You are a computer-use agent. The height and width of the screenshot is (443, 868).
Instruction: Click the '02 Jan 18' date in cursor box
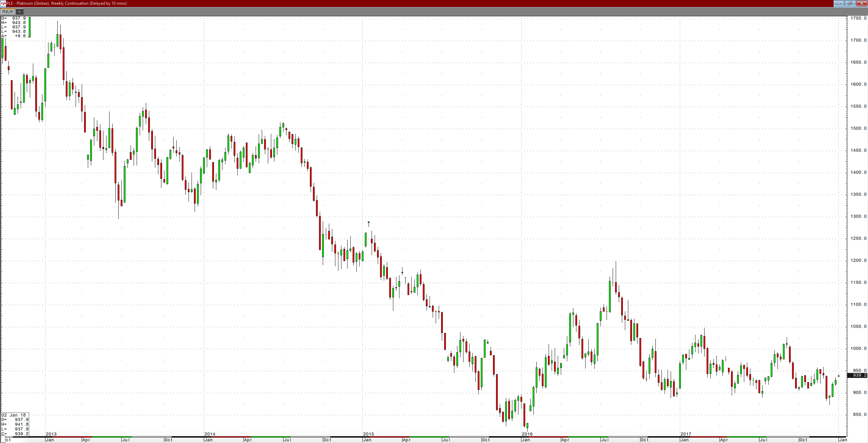[14, 415]
